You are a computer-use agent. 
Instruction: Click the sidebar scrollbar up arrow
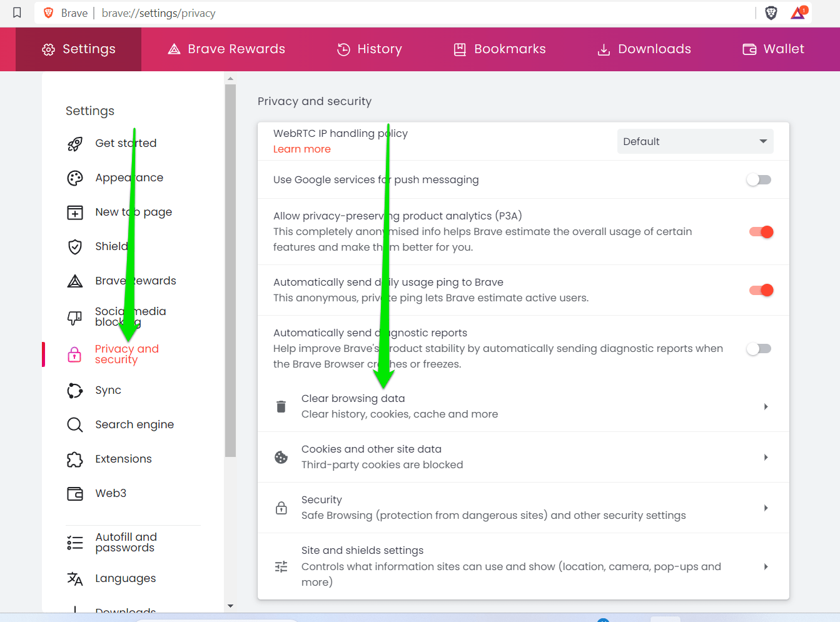pyautogui.click(x=230, y=79)
